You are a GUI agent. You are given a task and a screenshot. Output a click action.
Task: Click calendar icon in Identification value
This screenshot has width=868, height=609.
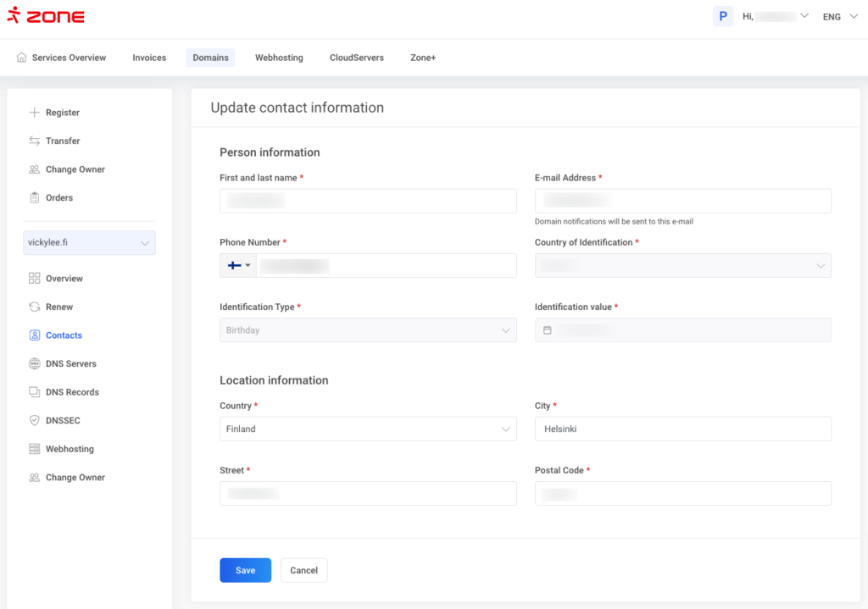[548, 330]
